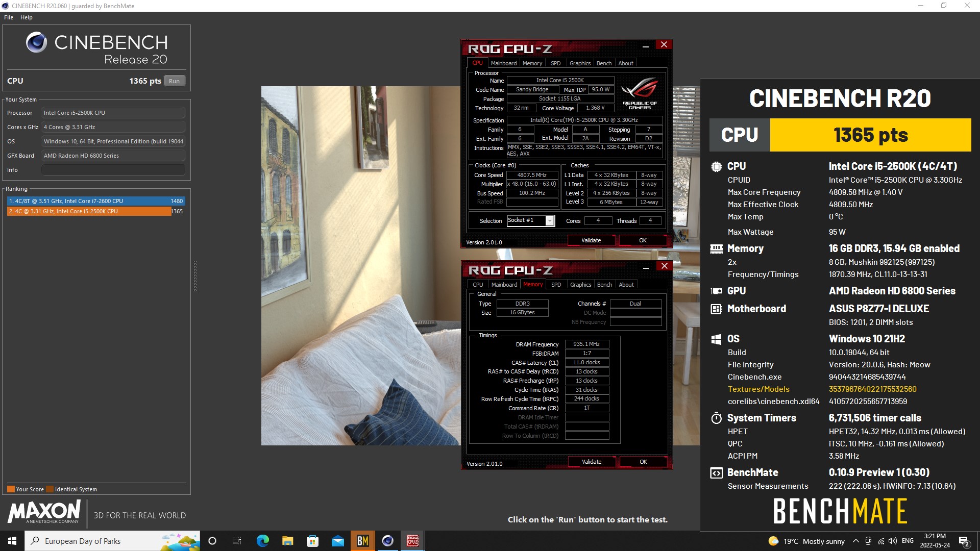Click the 1365 pts yellow score banner

tap(870, 135)
